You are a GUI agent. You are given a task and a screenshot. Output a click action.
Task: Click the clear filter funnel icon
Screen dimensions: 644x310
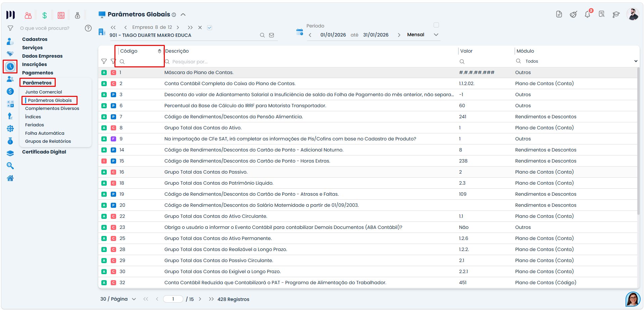click(x=113, y=61)
